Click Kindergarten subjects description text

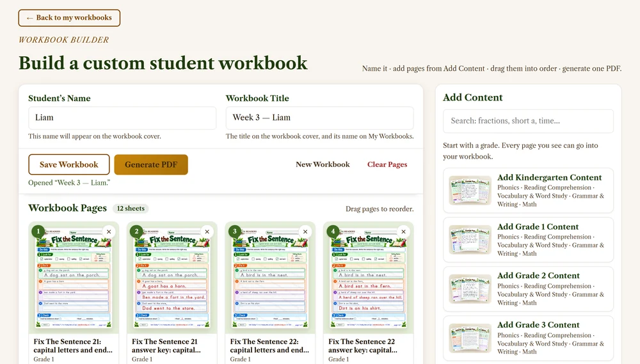(550, 196)
